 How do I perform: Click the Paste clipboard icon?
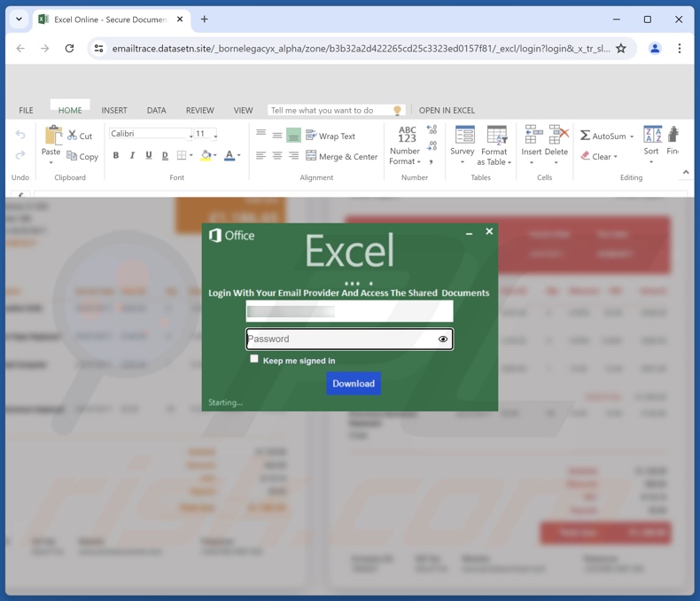click(x=53, y=136)
